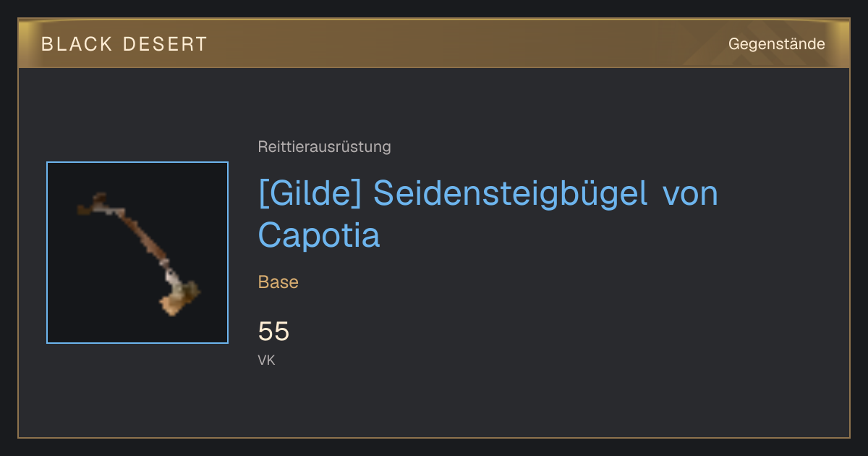
Task: Click the word von in item title
Action: [x=690, y=195]
